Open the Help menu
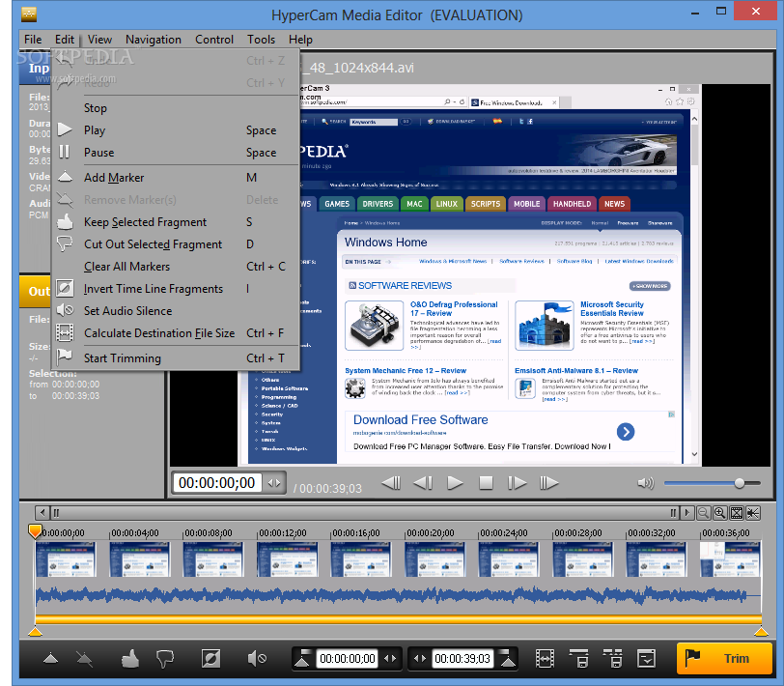 point(300,40)
